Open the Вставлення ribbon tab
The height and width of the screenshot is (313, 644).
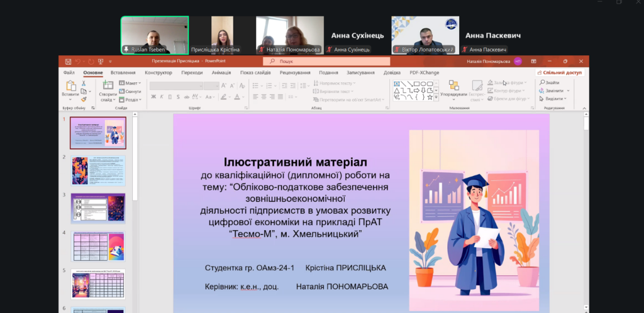coord(123,73)
